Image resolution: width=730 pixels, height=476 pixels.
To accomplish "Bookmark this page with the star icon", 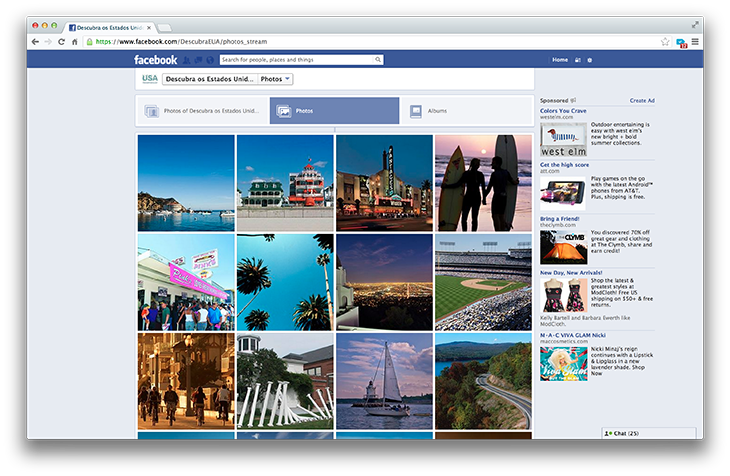I will point(665,42).
